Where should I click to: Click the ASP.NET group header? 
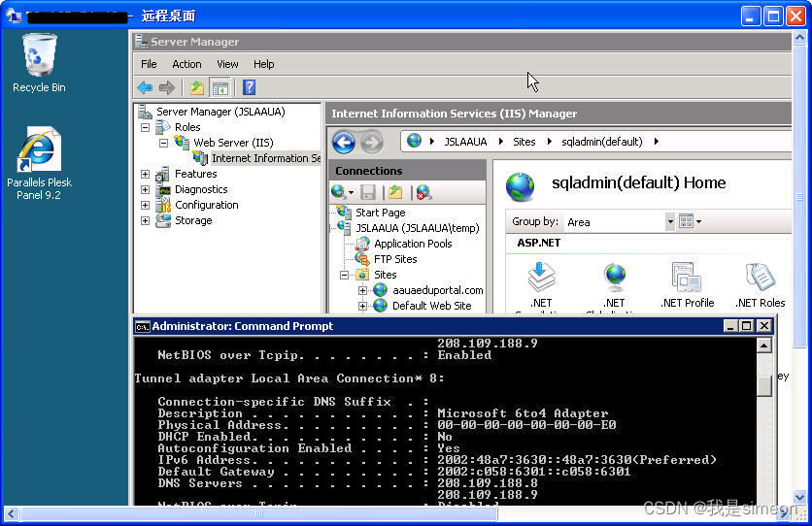(539, 243)
